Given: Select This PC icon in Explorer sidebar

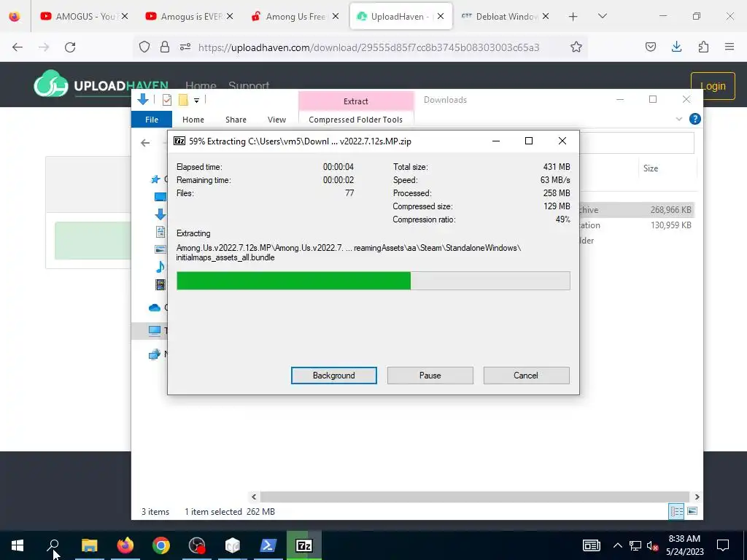Looking at the screenshot, I should click(155, 331).
